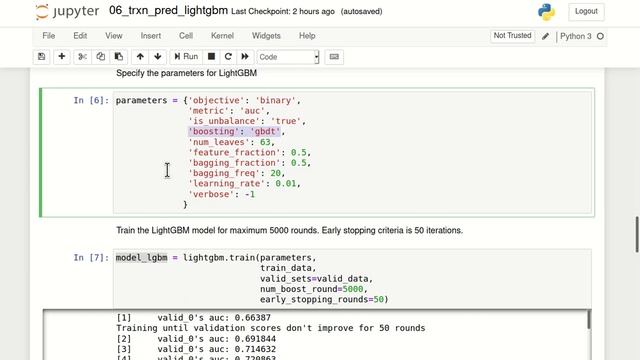Interrupt the kernel with stop icon
640x360 pixels.
point(211,57)
